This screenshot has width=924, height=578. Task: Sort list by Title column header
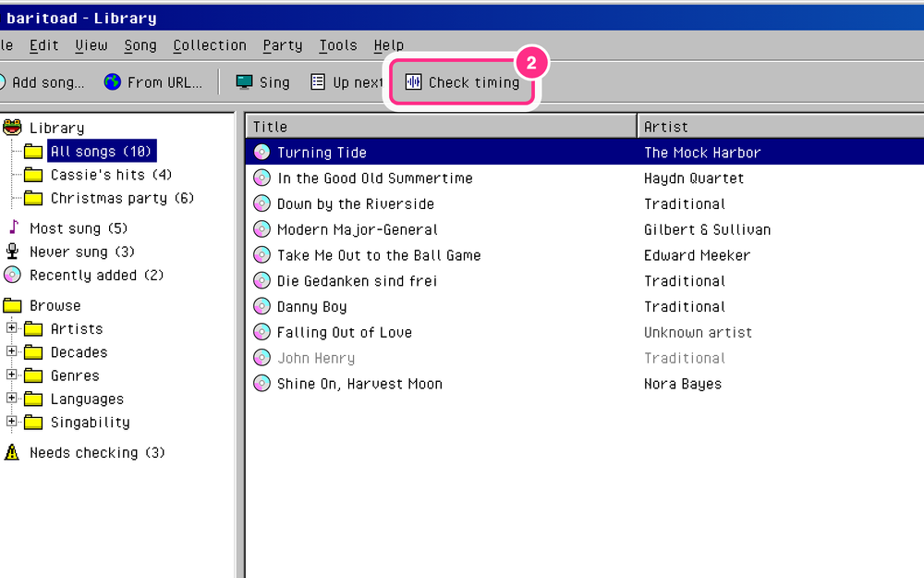coord(442,126)
